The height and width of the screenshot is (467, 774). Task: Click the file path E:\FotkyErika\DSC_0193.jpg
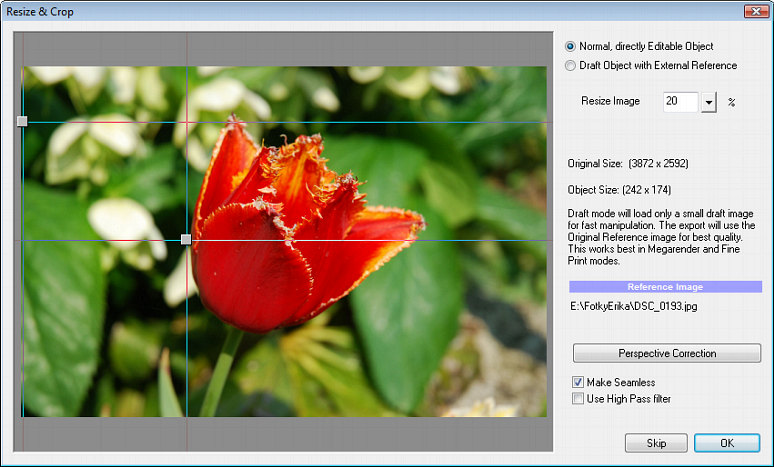pyautogui.click(x=634, y=306)
